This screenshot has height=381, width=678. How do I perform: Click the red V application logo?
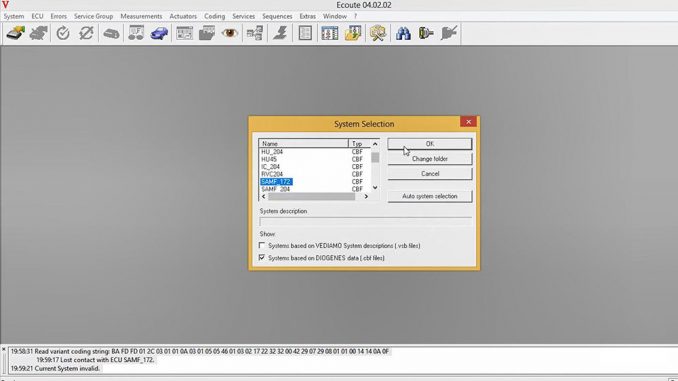pyautogui.click(x=5, y=5)
